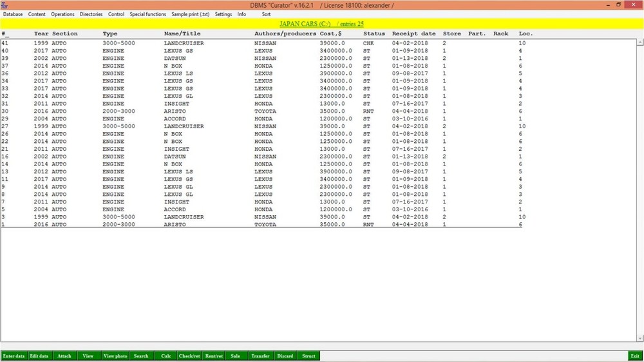Image resolution: width=644 pixels, height=362 pixels.
Task: Click the Search button
Action: (141, 356)
